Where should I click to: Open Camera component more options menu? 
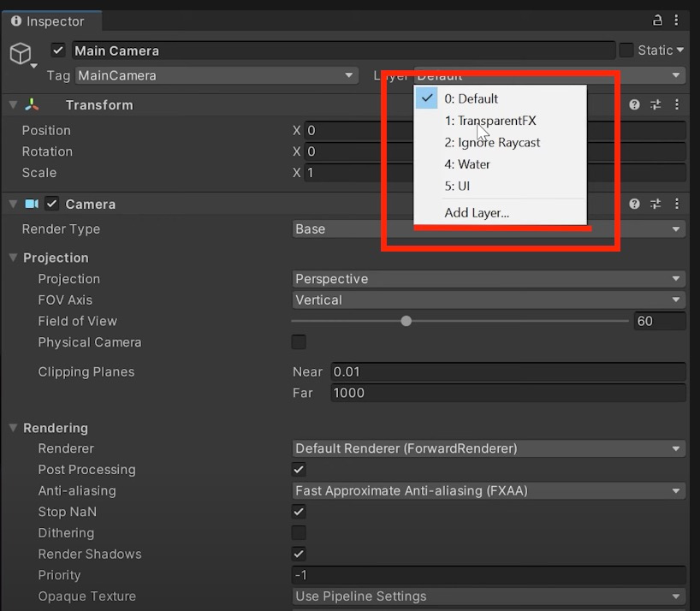[x=677, y=205]
